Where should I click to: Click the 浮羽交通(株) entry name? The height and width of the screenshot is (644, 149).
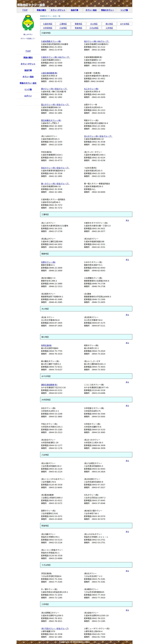pos(46,573)
